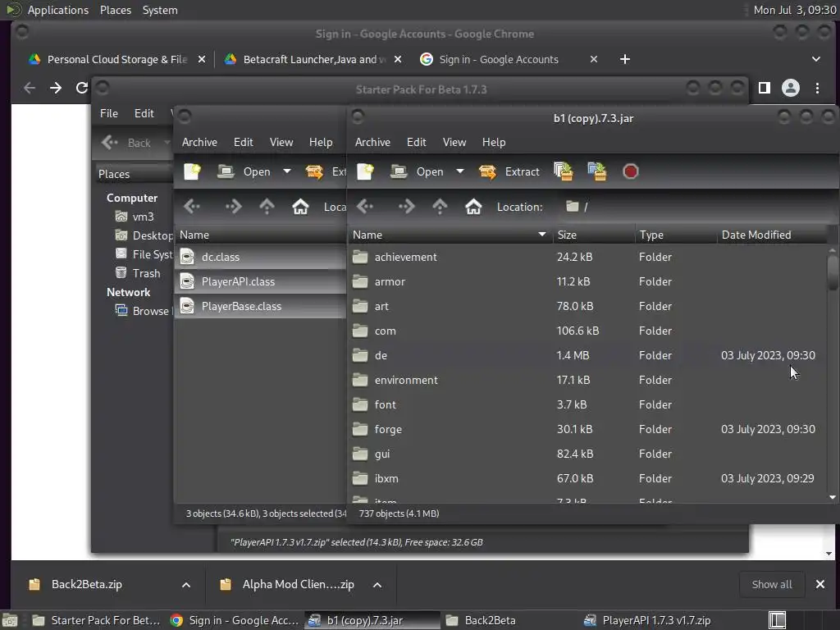Click Chrome profile avatar icon

click(x=791, y=88)
